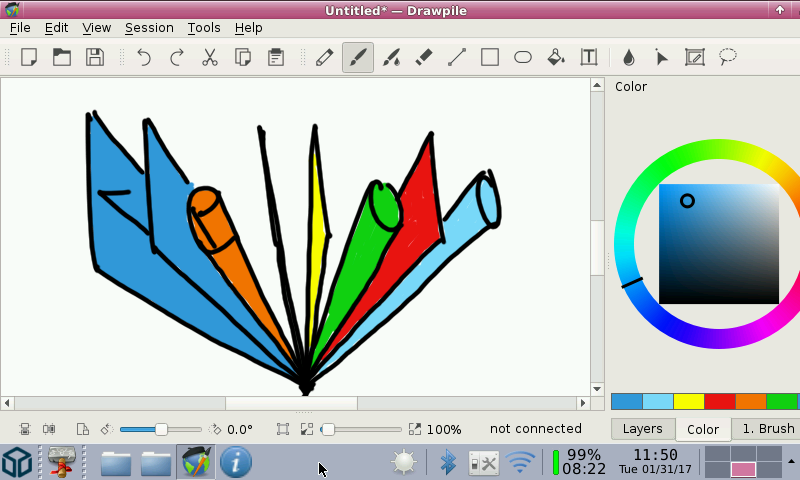Pick the Rectangle shape tool
800x480 pixels.
pos(490,57)
